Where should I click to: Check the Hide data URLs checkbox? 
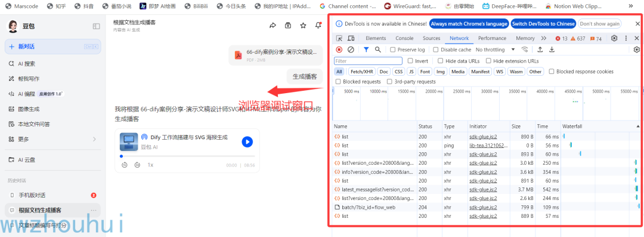click(x=440, y=61)
